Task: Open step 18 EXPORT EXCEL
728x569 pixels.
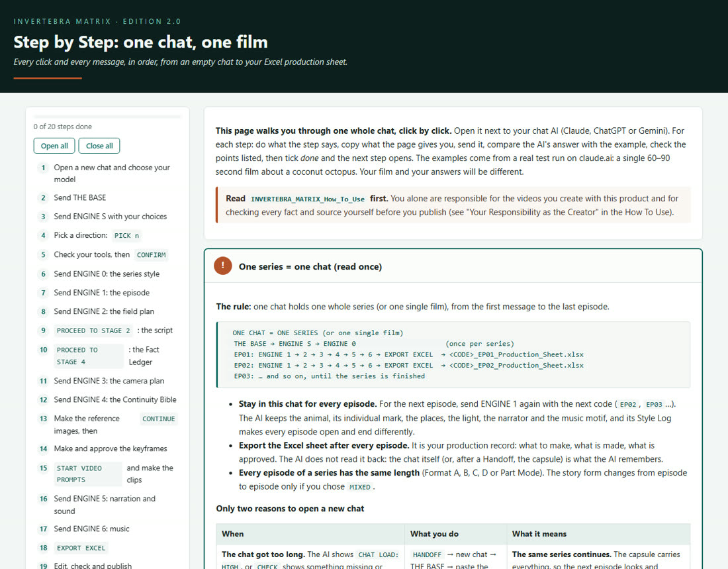Action: [108, 548]
